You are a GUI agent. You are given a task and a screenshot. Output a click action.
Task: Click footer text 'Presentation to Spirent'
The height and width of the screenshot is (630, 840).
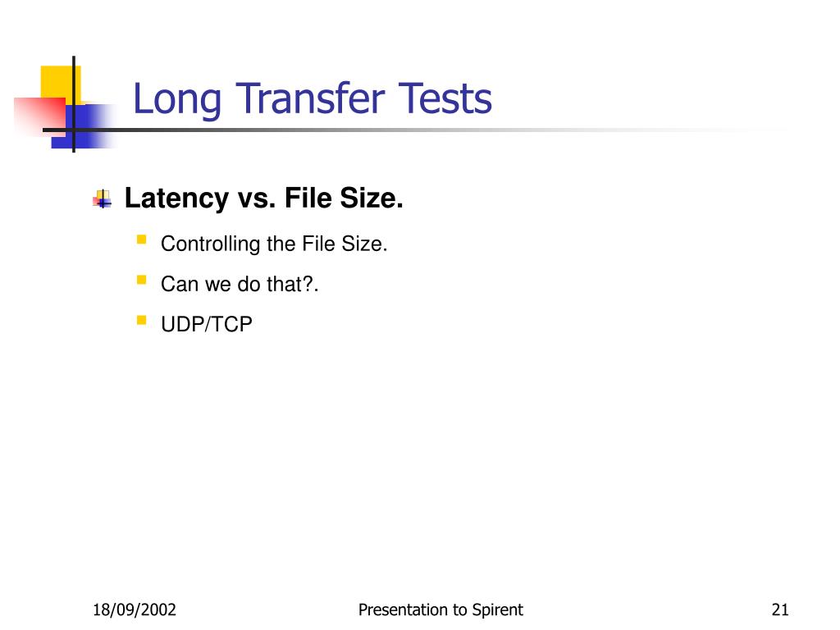[x=441, y=609]
